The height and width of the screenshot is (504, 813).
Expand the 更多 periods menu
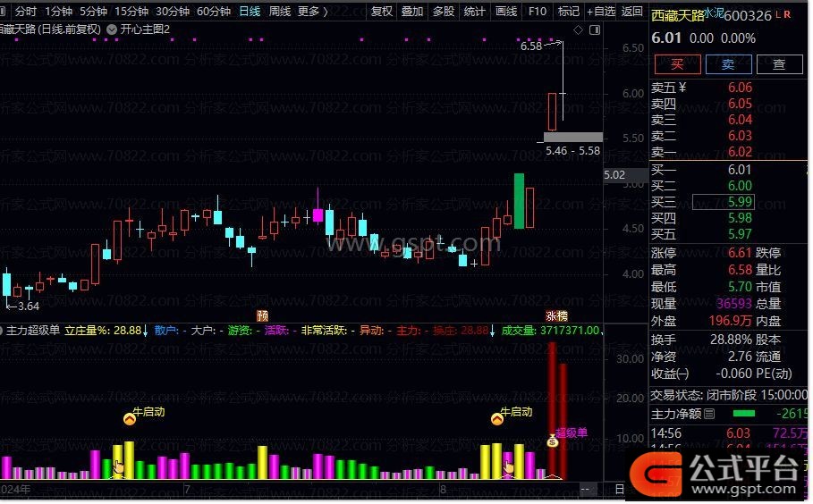tap(313, 11)
